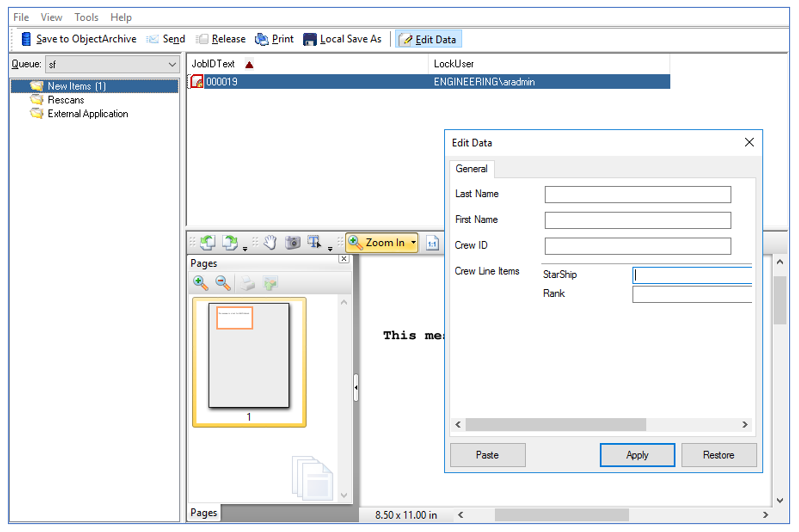Open the Zoom In dropdown arrow

pyautogui.click(x=413, y=243)
